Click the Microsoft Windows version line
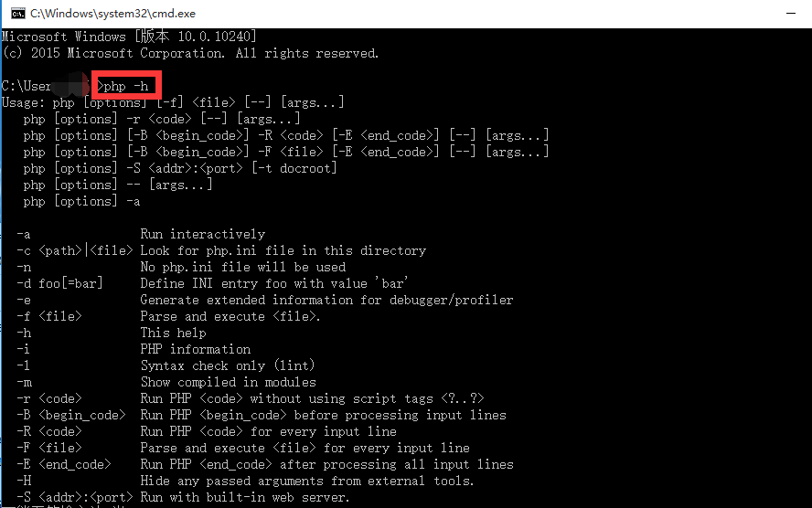Screen dimensions: 812x508 tap(129, 37)
